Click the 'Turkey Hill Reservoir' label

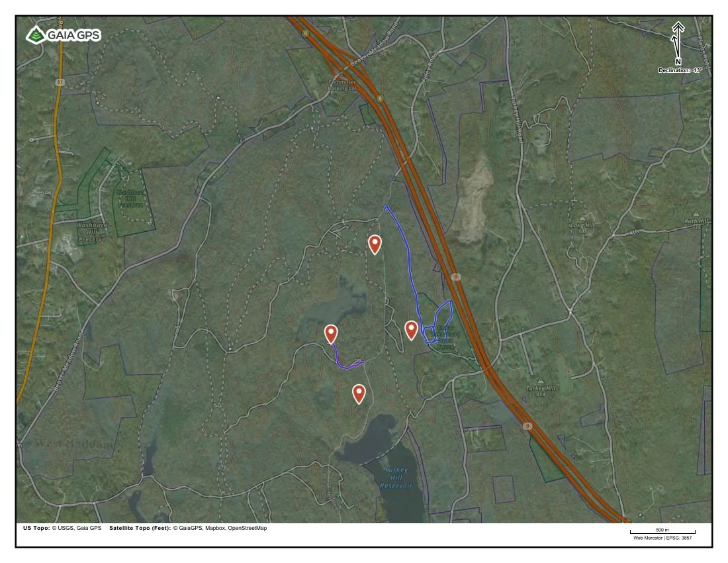pos(396,478)
